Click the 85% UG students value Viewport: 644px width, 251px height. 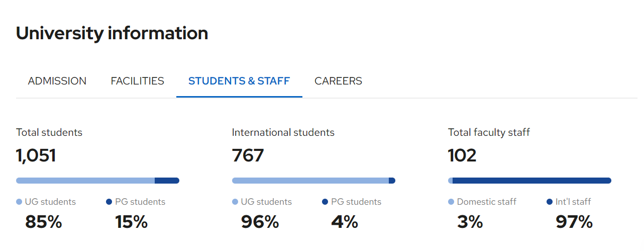coord(44,222)
